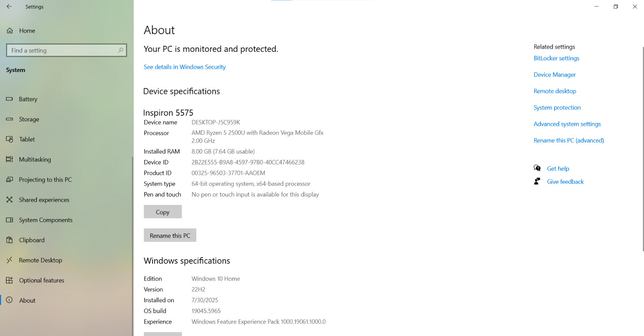
Task: Click the main page vertical scrollbar
Action: click(643, 149)
